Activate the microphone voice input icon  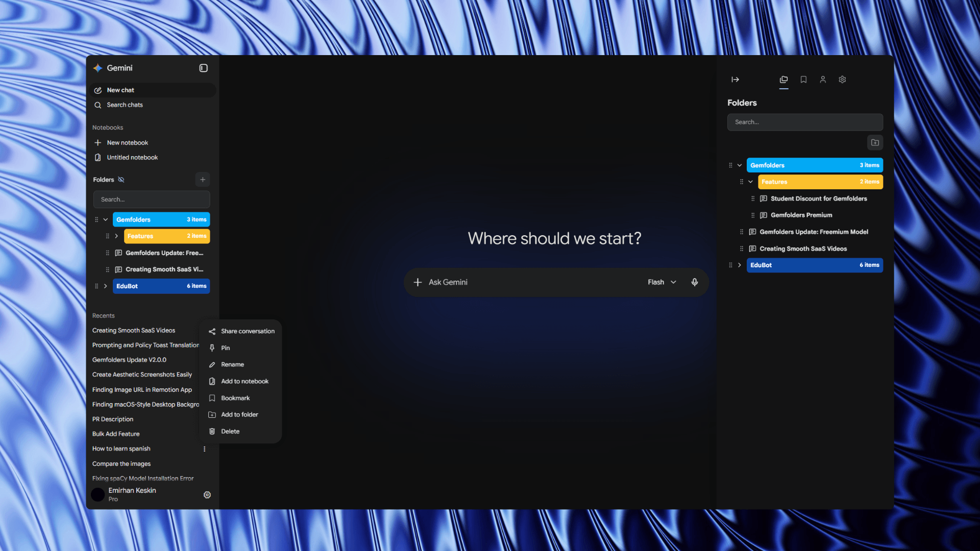pos(695,282)
